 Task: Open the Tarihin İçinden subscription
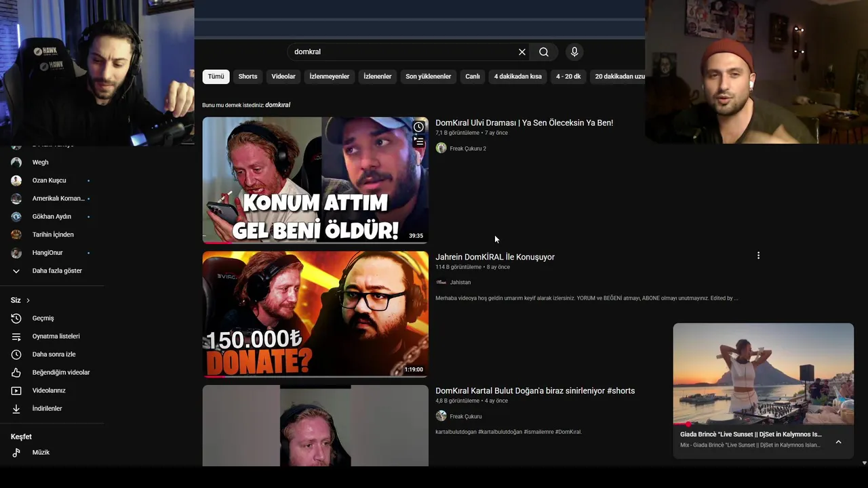click(52, 235)
